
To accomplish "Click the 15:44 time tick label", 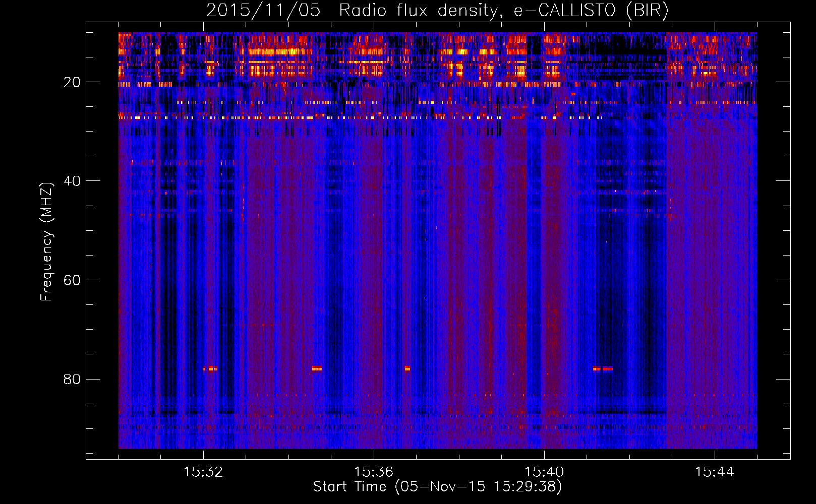I will (x=715, y=472).
